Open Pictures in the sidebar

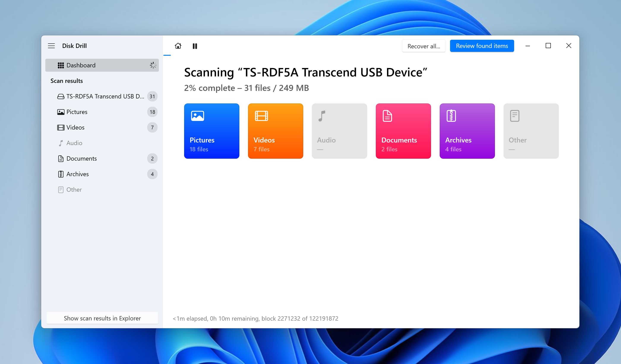click(x=102, y=112)
